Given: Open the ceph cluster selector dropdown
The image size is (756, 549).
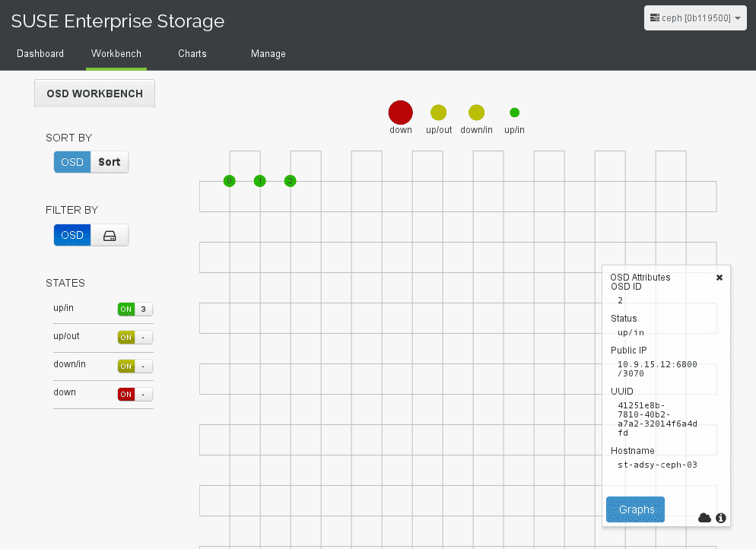Looking at the screenshot, I should 694,17.
